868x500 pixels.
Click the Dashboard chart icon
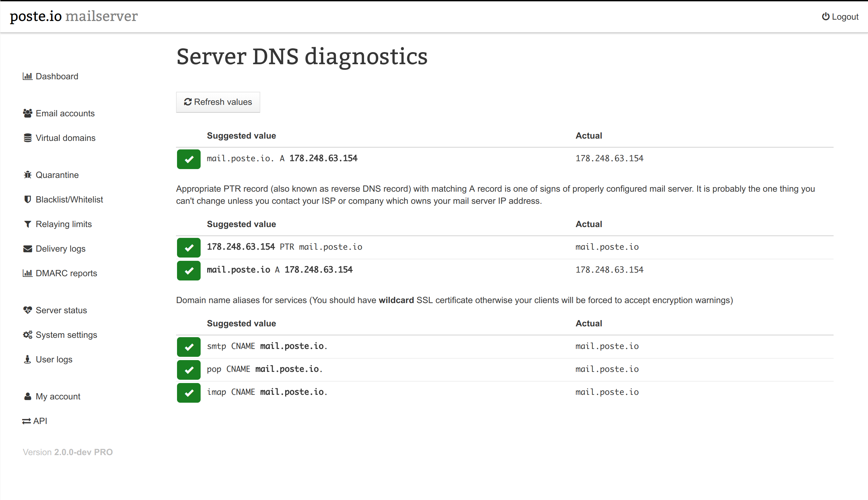tap(28, 76)
